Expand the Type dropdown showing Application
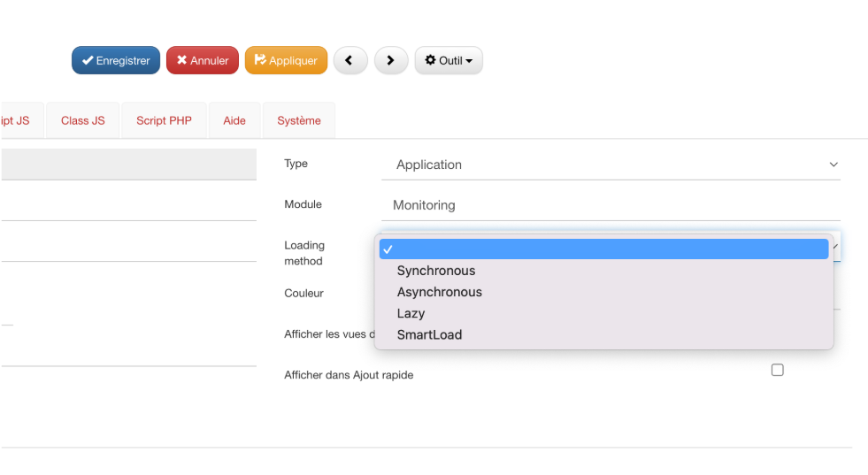Image resolution: width=868 pixels, height=475 pixels. pyautogui.click(x=611, y=165)
